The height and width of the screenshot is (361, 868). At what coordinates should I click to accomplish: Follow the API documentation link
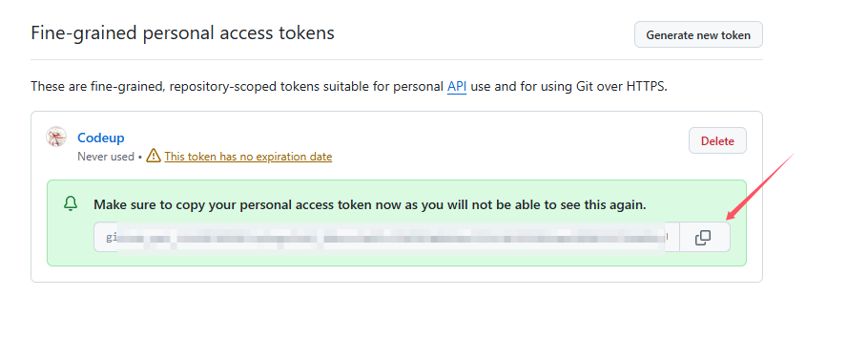457,87
